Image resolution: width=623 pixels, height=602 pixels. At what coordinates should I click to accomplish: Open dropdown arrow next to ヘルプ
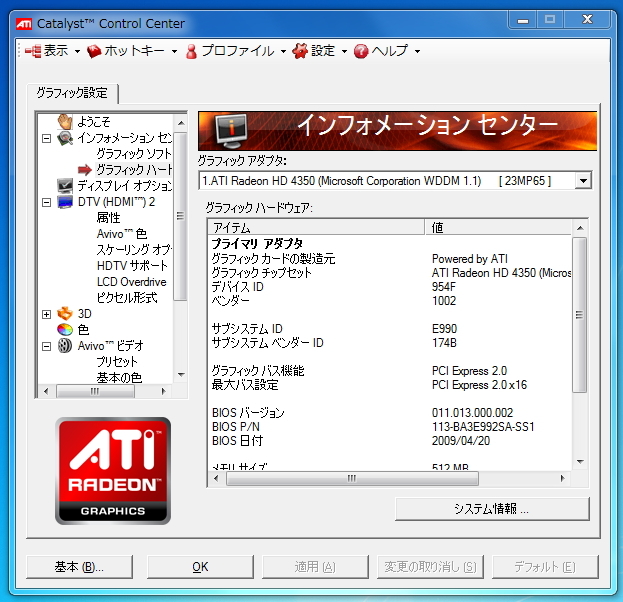pos(417,51)
